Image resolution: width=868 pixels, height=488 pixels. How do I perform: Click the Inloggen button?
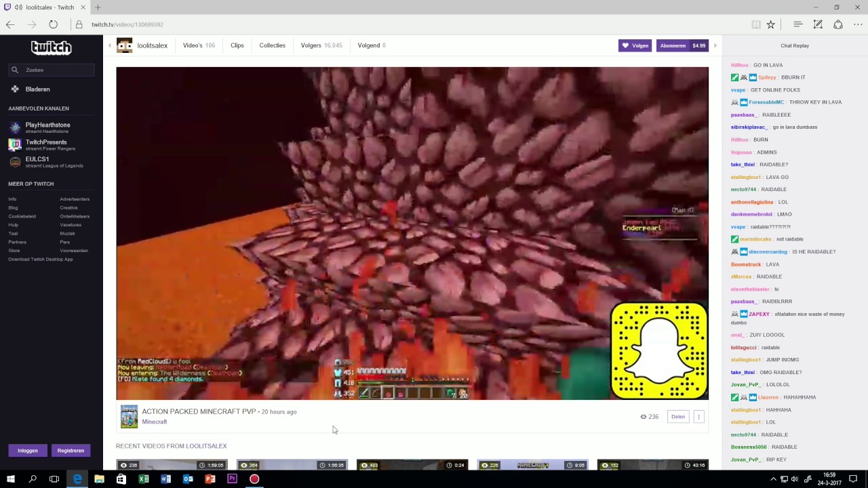point(28,450)
